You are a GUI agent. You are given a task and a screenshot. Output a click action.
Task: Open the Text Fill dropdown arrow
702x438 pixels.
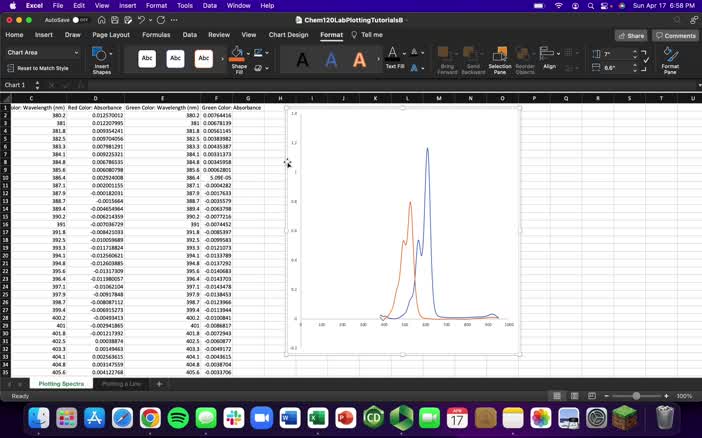coord(404,54)
